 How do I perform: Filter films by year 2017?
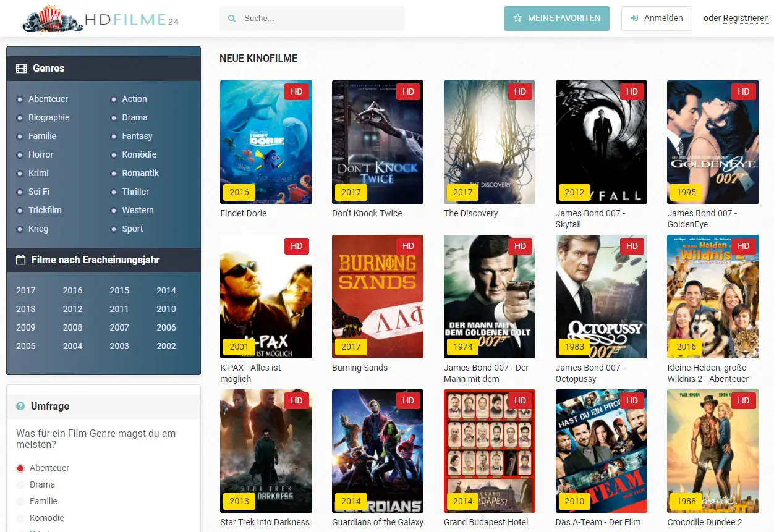pyautogui.click(x=26, y=290)
